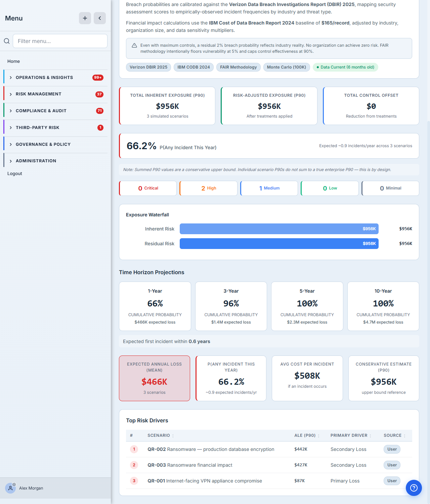Select the Expected Annual Loss (Mean) card
This screenshot has height=504, width=430.
[x=155, y=378]
